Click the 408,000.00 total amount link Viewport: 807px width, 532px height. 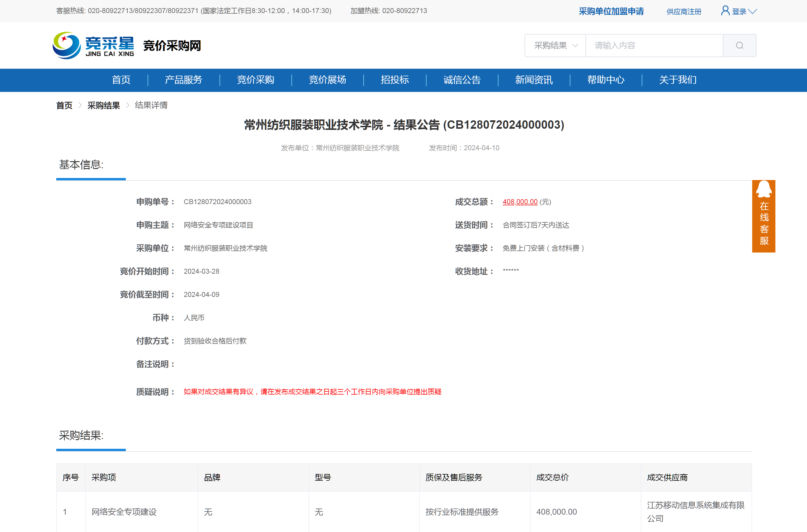[x=520, y=202]
